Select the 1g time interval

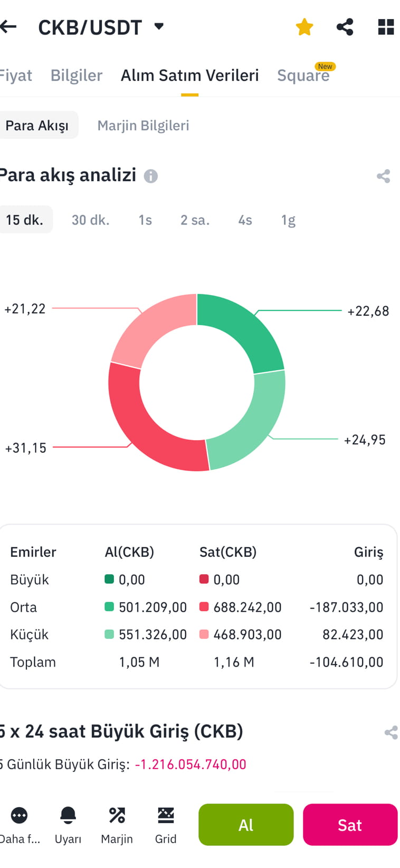287,220
